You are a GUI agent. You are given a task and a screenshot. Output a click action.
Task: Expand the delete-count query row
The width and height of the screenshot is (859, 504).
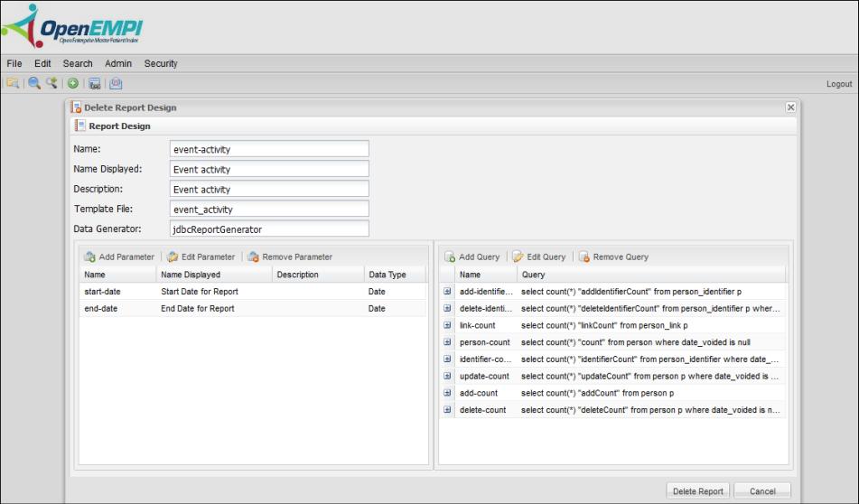448,410
